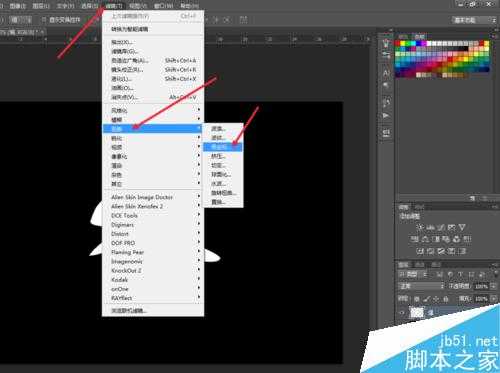Add a Posterize adjustment layer

click(430, 251)
